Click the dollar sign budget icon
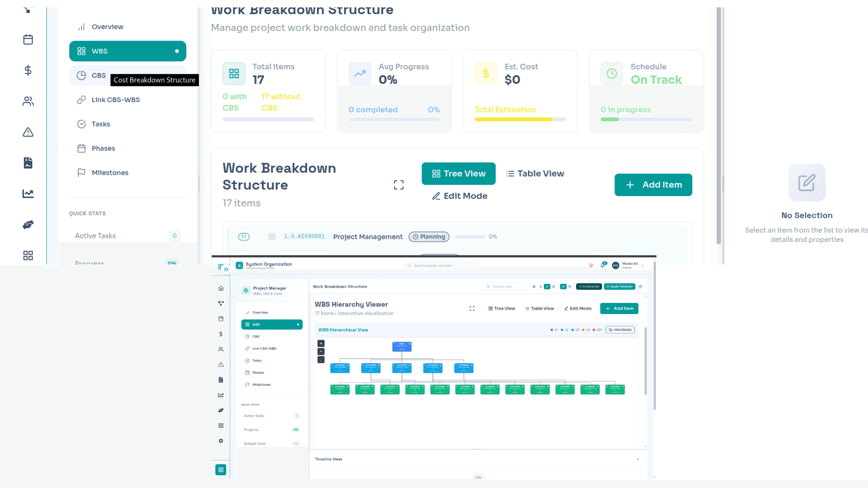The height and width of the screenshot is (488, 868). pyautogui.click(x=28, y=70)
